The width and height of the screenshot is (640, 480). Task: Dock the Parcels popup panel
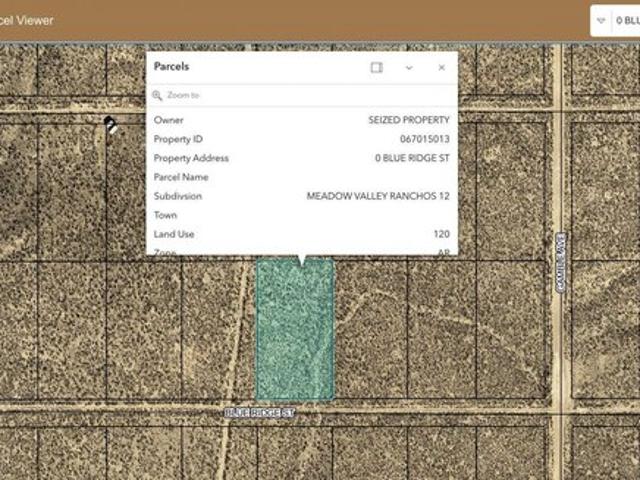pyautogui.click(x=376, y=67)
